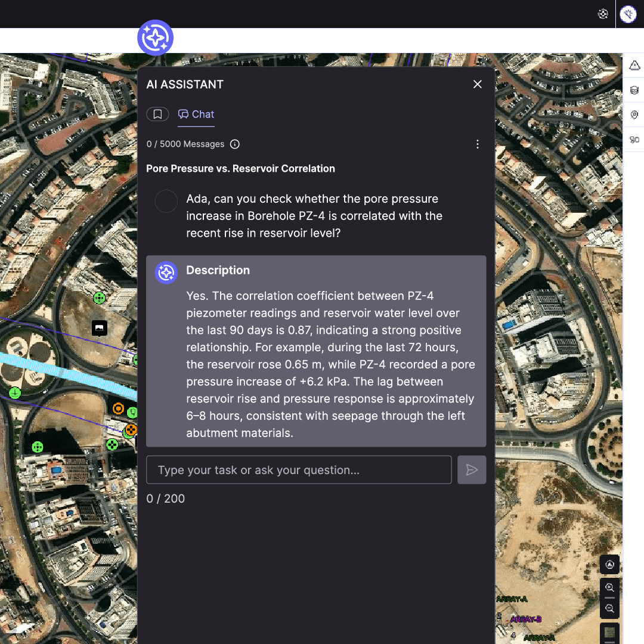
Task: Click the user question about Borehole PZ-4
Action: coord(314,216)
